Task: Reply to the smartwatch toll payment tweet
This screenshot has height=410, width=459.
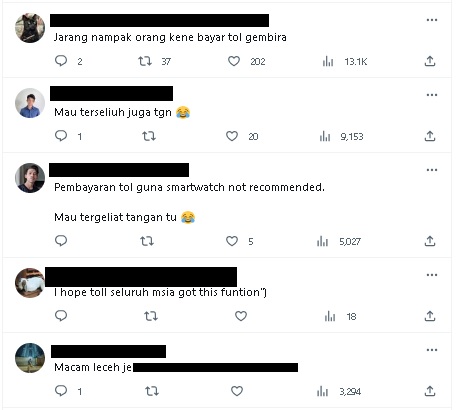Action: coord(61,241)
